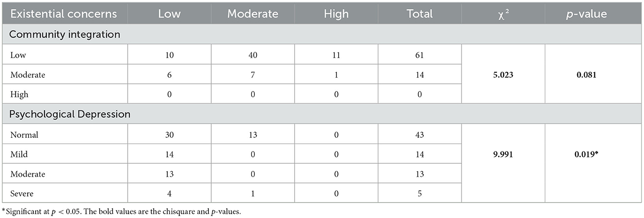Click the χ² column header
This screenshot has height=218, width=644.
pos(503,14)
